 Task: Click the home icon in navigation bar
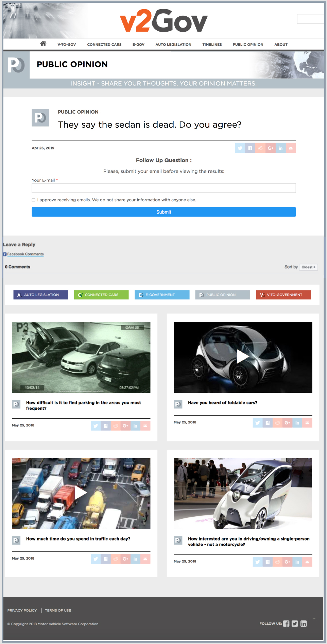[43, 44]
